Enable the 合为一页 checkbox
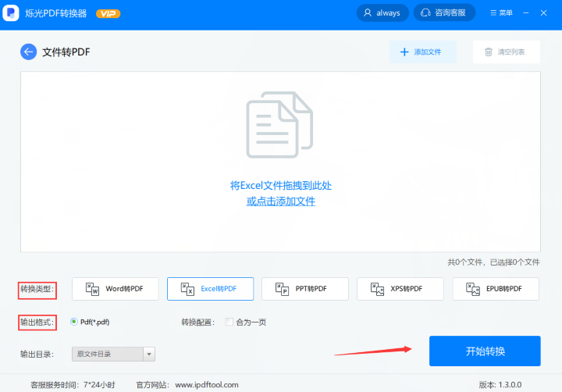Screen dimensions: 562x392 (x=229, y=322)
